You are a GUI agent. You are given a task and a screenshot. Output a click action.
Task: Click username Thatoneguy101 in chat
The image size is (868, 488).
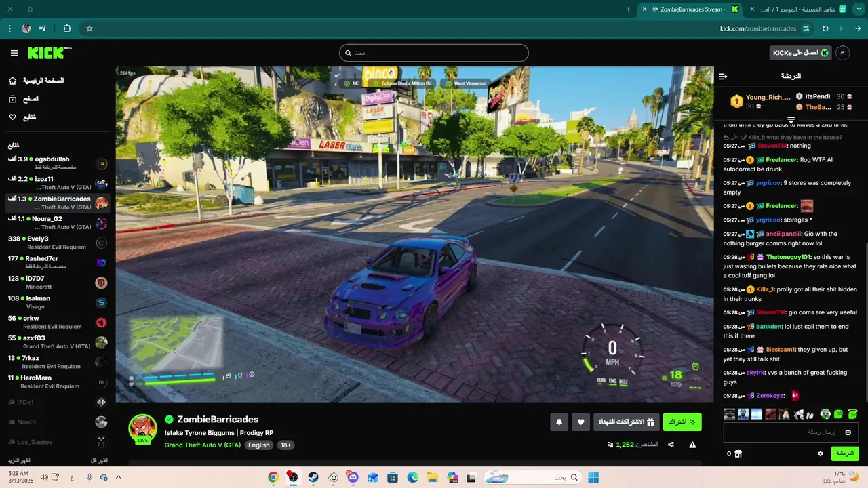pyautogui.click(x=788, y=257)
